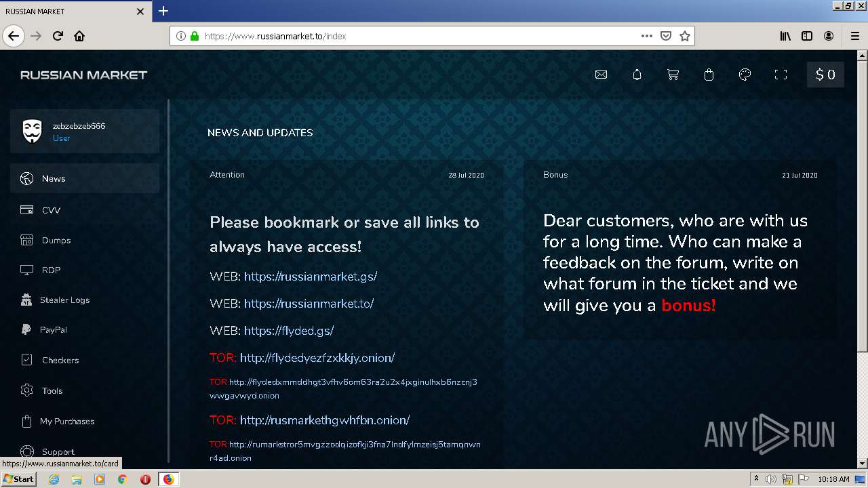Open a new browser tab
Viewport: 868px width, 488px height.
(163, 11)
